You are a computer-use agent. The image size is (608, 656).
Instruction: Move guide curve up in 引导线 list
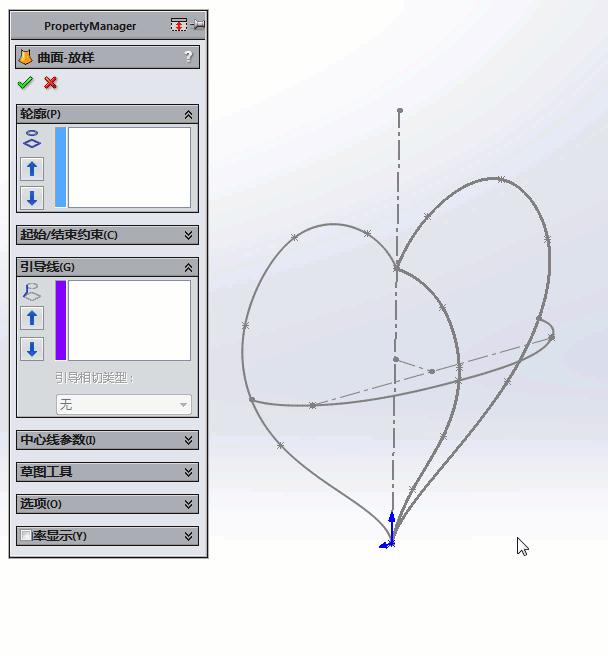pos(32,318)
